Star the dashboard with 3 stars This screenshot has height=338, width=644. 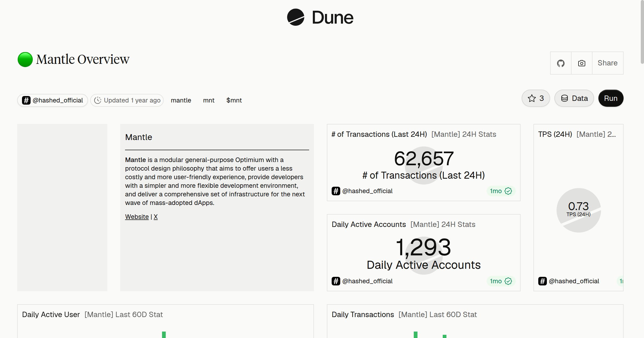point(536,98)
